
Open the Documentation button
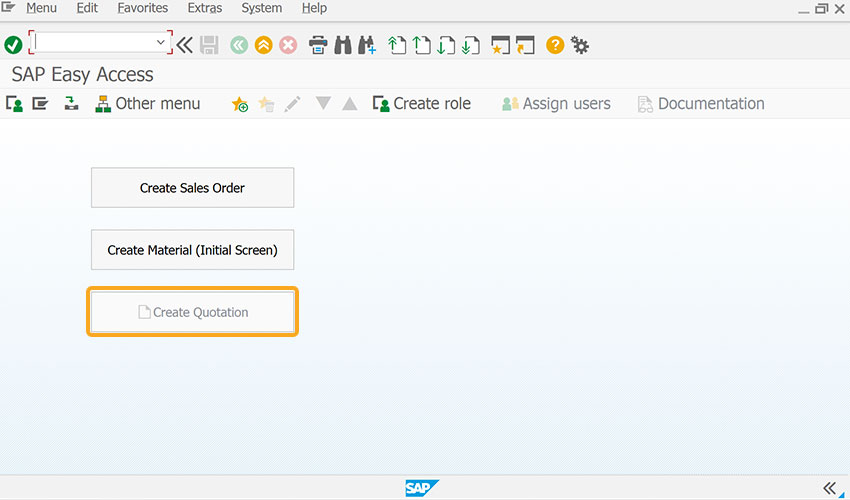(700, 104)
